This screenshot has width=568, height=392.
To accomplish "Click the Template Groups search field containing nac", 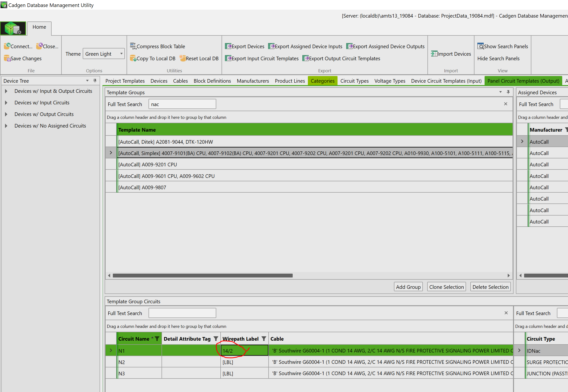I will click(182, 104).
